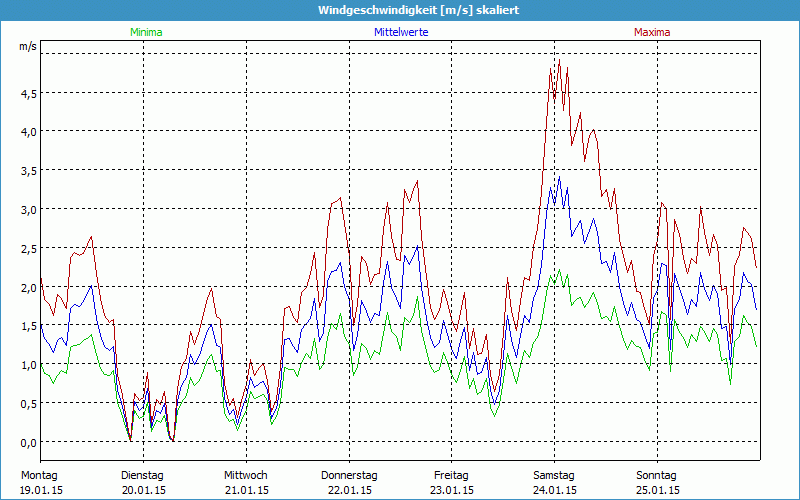Click the 0,0 y-axis tick label
Image resolution: width=800 pixels, height=500 pixels.
pos(28,442)
